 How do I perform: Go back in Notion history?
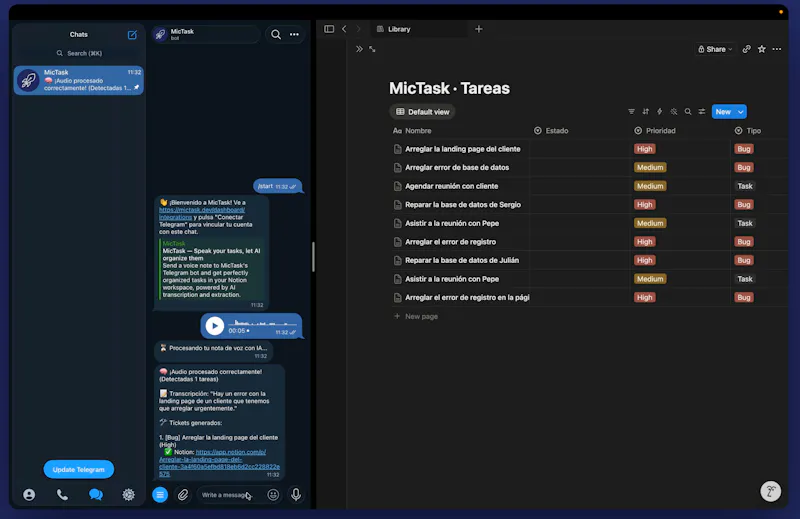344,29
